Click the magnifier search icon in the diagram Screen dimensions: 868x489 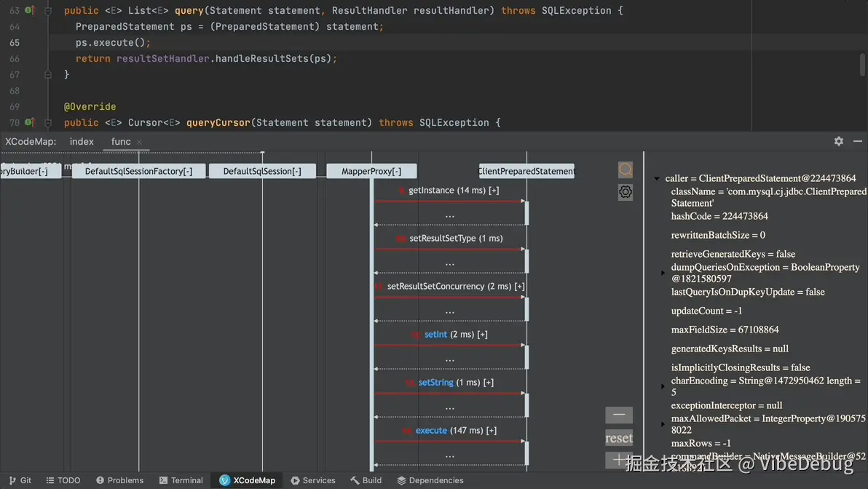pos(626,170)
